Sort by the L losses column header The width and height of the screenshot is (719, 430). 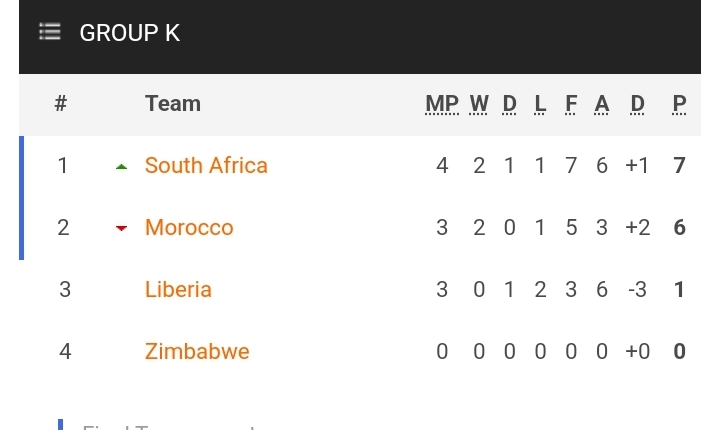click(x=540, y=103)
